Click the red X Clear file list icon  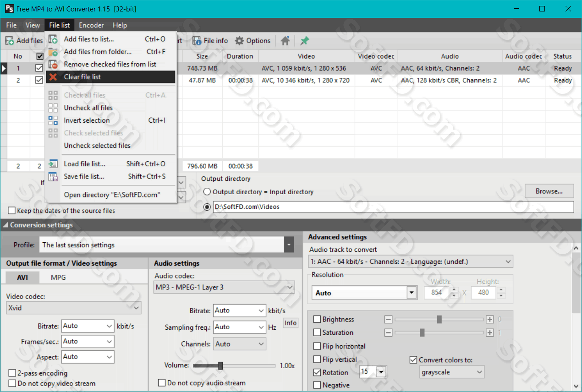pos(53,77)
